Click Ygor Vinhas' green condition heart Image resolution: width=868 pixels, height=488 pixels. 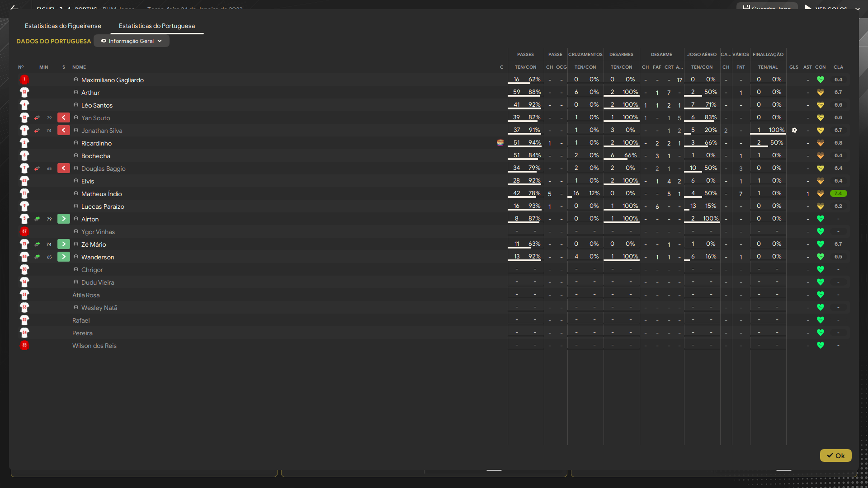[x=820, y=231]
